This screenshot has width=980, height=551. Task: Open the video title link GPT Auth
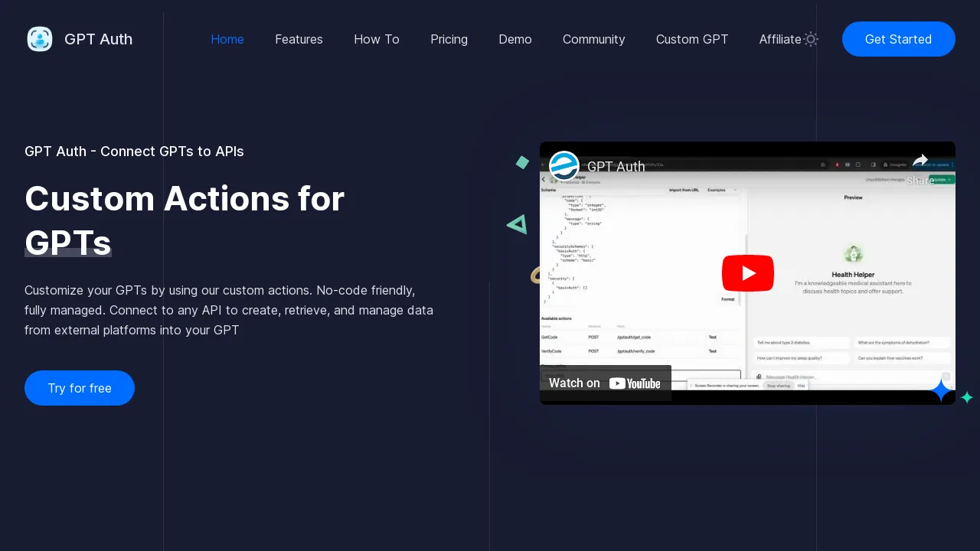616,167
